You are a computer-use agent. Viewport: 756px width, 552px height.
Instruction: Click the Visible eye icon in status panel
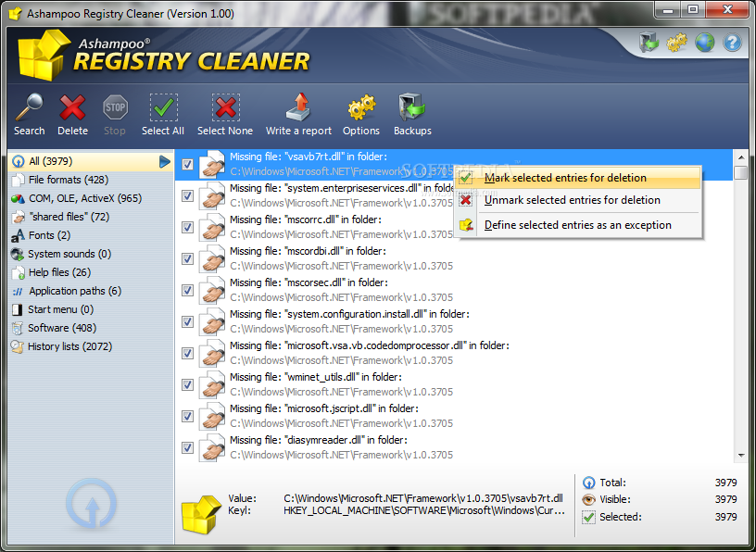click(588, 499)
